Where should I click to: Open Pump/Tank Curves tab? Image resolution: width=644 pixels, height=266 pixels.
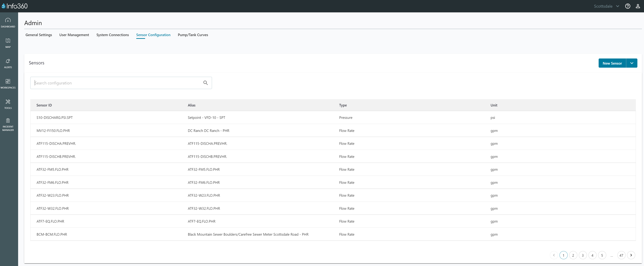pos(193,35)
